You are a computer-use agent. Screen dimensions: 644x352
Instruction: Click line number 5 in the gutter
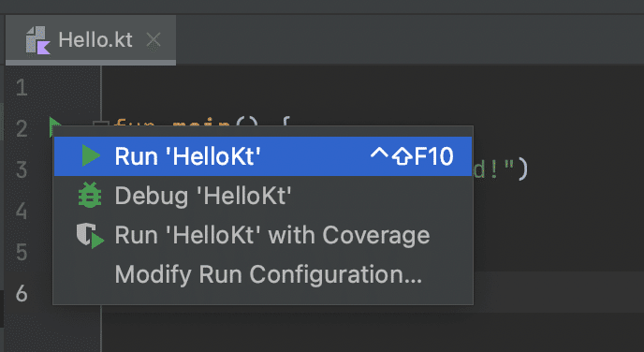tap(22, 252)
